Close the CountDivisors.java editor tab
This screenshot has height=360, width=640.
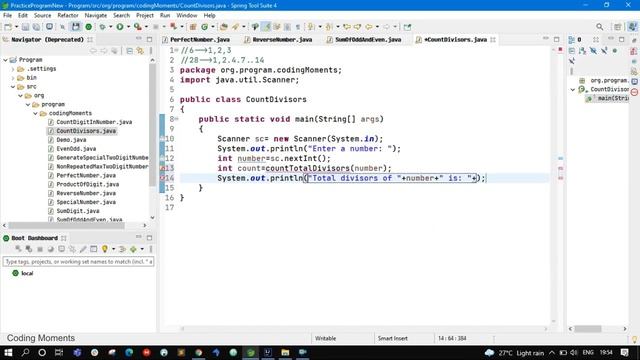pyautogui.click(x=493, y=40)
